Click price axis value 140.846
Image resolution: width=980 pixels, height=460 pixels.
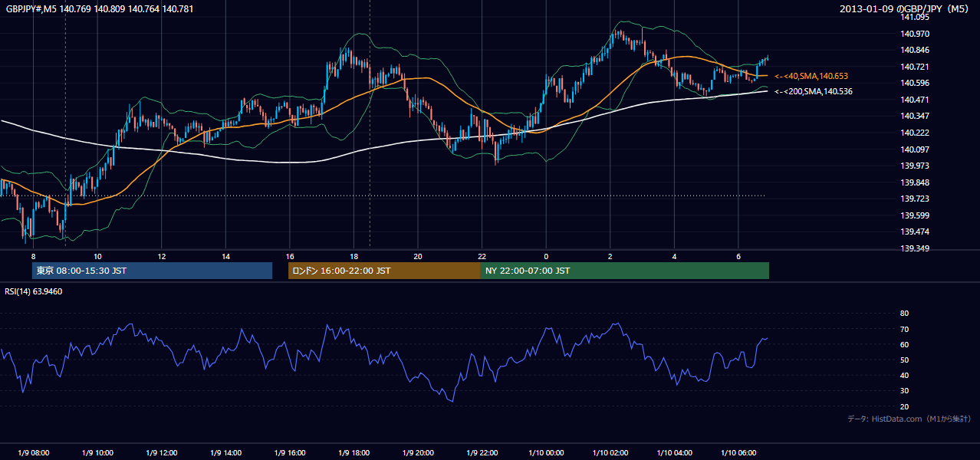(x=916, y=50)
